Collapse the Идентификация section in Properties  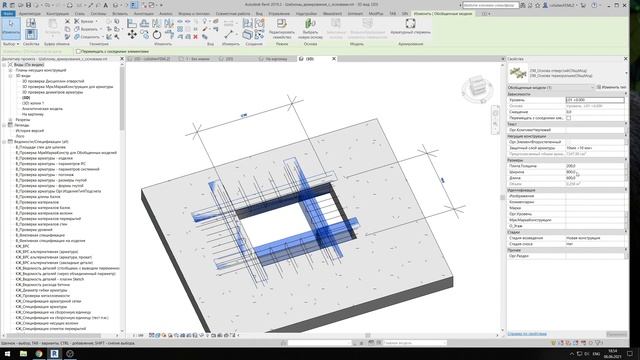click(626, 190)
